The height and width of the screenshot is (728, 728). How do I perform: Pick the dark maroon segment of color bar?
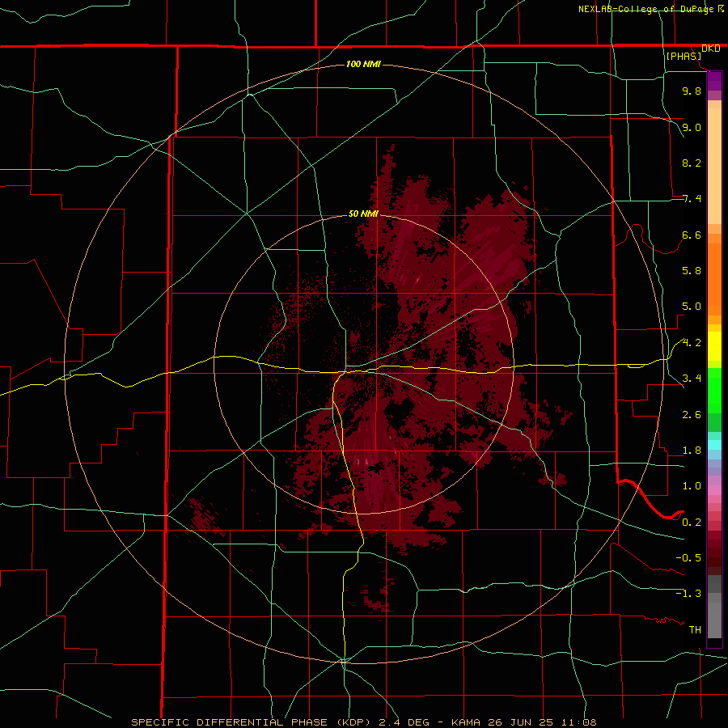pos(714,557)
